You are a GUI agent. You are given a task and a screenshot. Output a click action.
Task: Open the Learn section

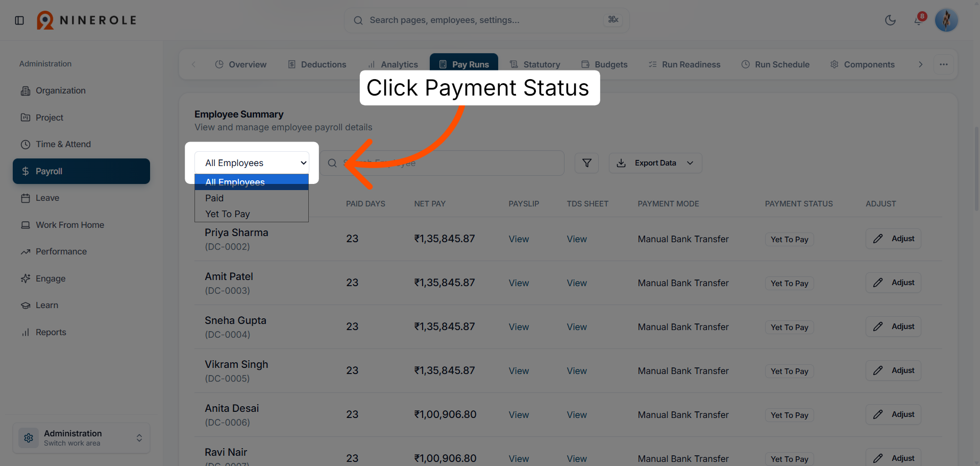point(82,305)
